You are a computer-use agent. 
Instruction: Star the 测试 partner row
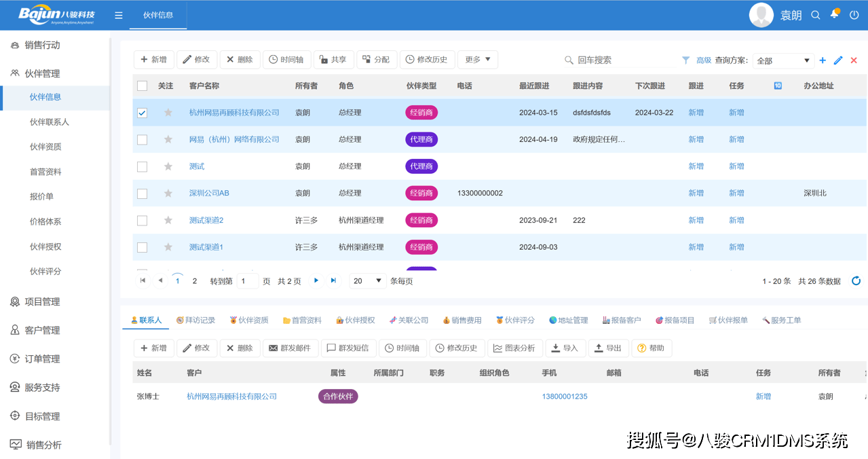click(x=168, y=166)
